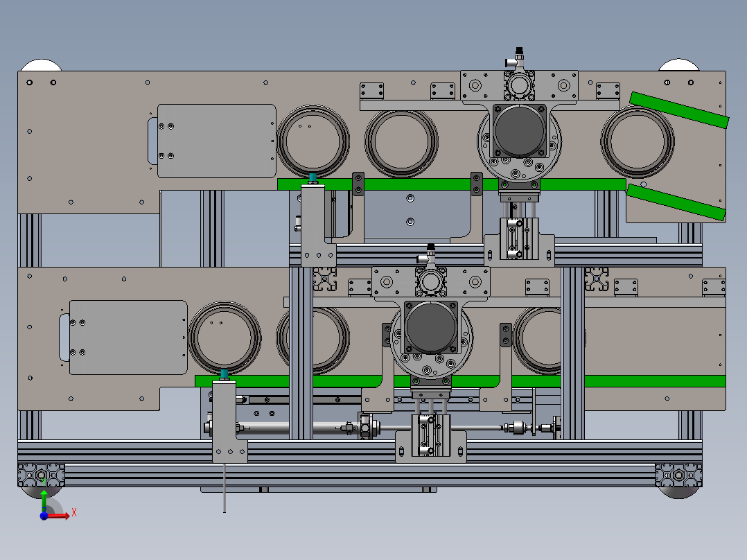747x560 pixels.
Task: Select the leftmost ring part in the lower row
Action: click(225, 338)
